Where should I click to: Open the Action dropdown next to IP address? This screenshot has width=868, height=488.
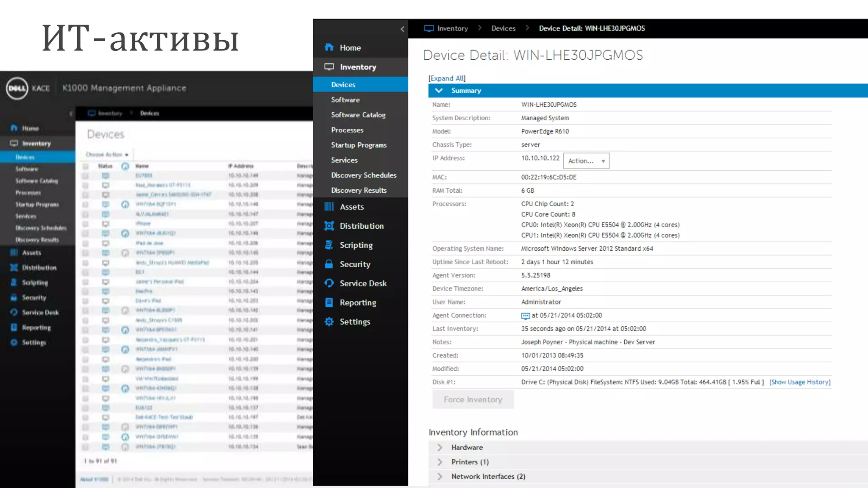[586, 161]
